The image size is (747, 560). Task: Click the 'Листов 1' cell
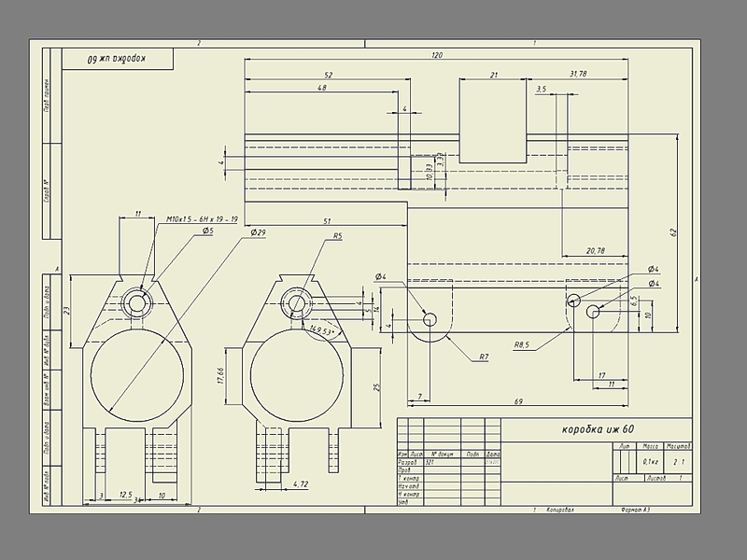pyautogui.click(x=669, y=478)
